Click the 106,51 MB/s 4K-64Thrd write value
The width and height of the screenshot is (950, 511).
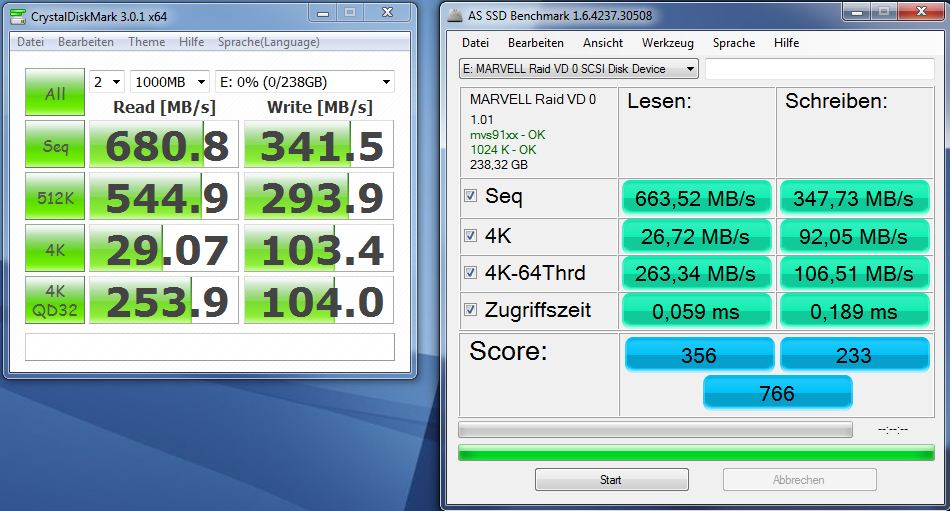tap(854, 274)
